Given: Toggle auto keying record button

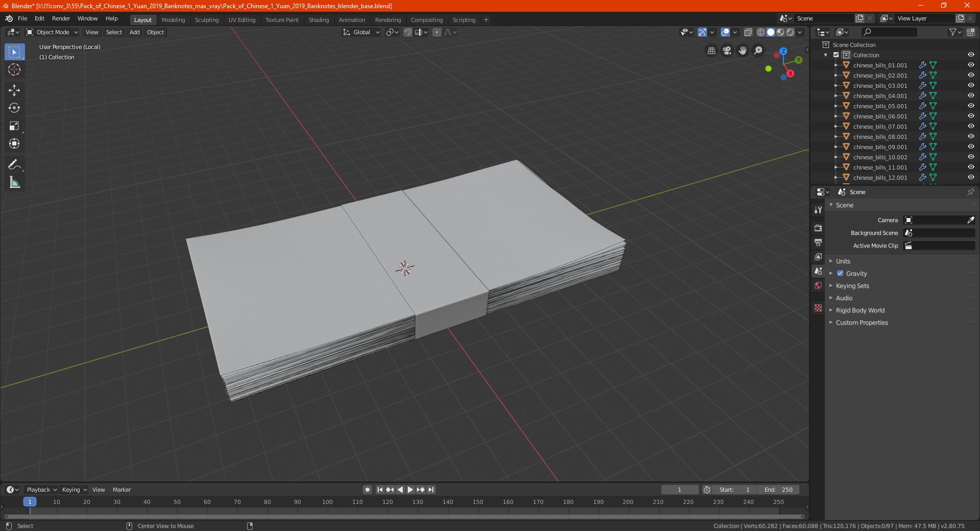Looking at the screenshot, I should tap(367, 490).
